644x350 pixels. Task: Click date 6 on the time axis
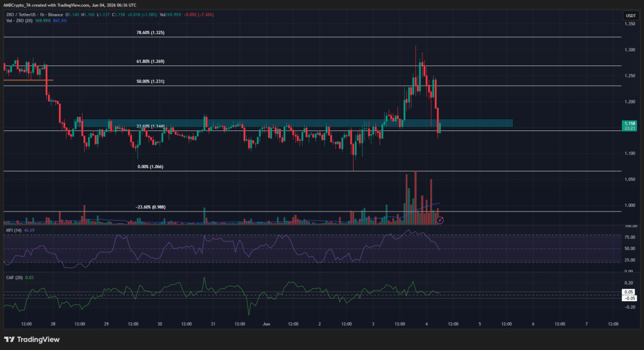pos(533,324)
